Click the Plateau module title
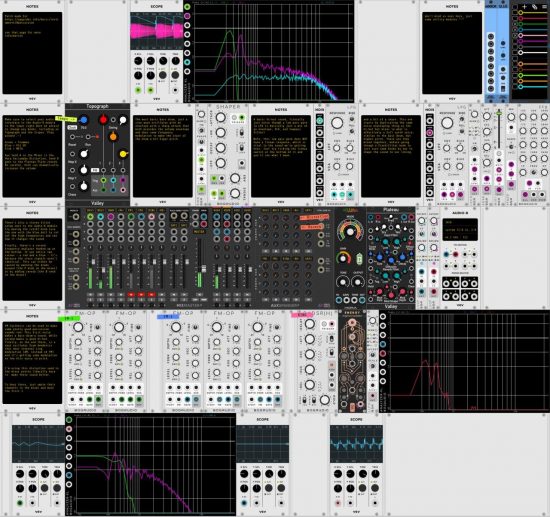This screenshot has width=550, height=517. point(391,210)
